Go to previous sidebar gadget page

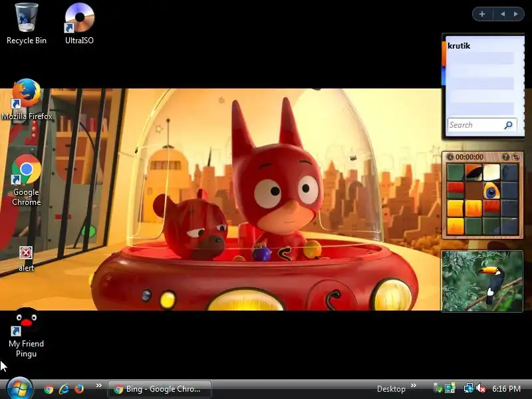click(503, 14)
